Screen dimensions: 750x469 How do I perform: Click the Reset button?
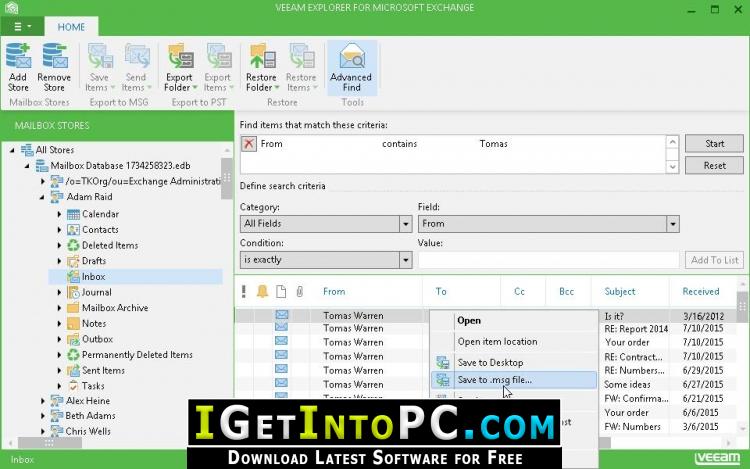[714, 166]
